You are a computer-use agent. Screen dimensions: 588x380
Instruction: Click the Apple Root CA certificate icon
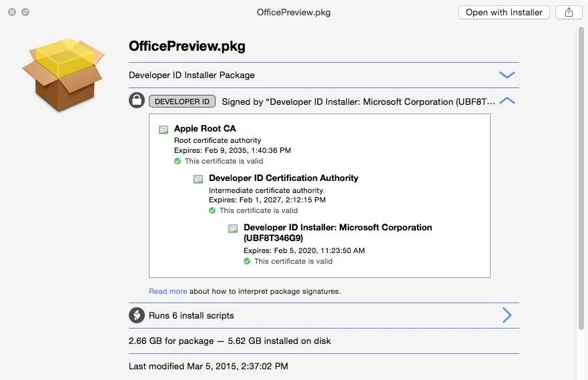coord(164,130)
